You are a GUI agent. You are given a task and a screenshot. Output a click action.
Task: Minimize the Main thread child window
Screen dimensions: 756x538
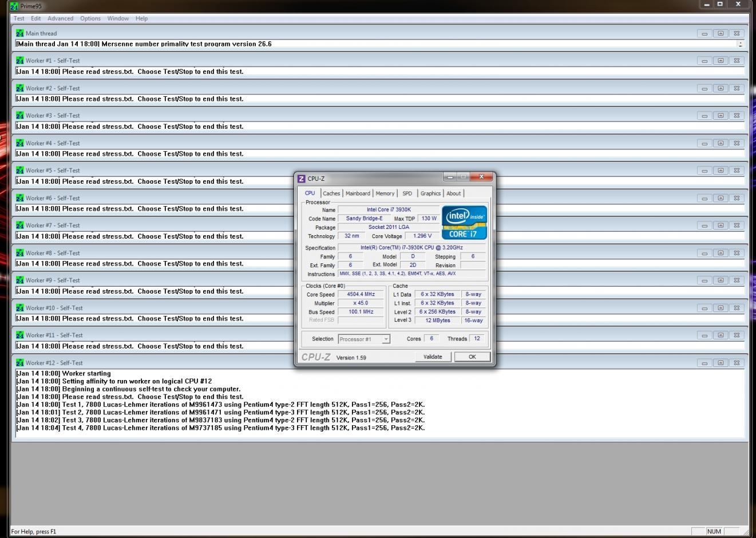(704, 33)
